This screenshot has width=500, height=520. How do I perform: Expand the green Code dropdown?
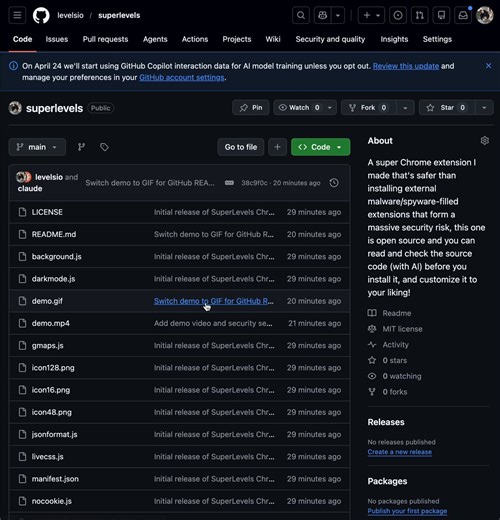320,147
